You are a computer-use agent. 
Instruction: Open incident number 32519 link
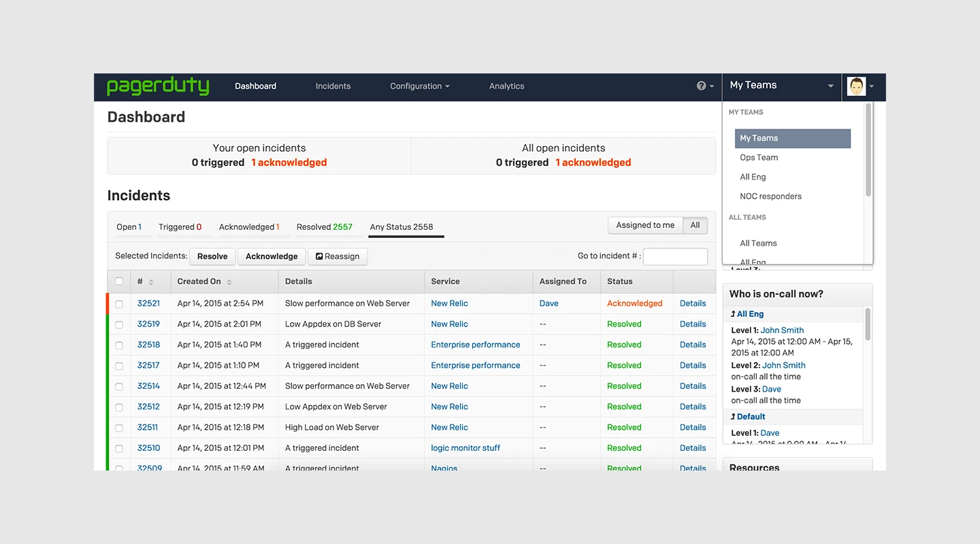tap(148, 324)
